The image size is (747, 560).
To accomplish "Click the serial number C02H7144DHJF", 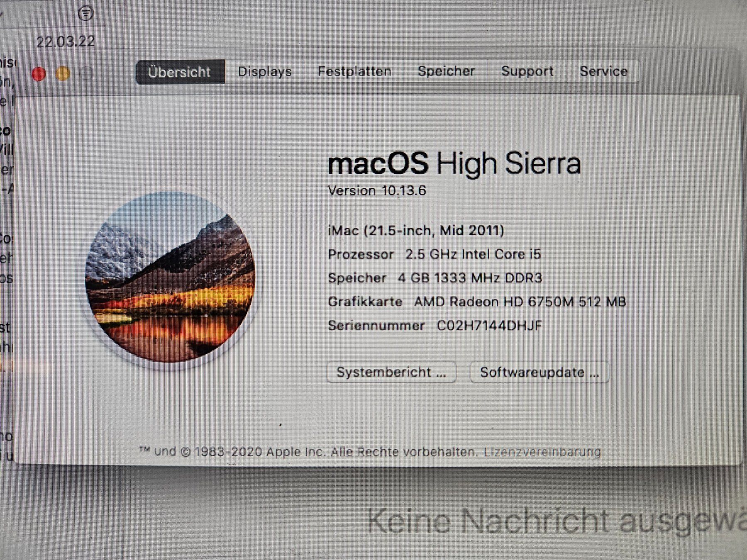I will click(x=489, y=326).
